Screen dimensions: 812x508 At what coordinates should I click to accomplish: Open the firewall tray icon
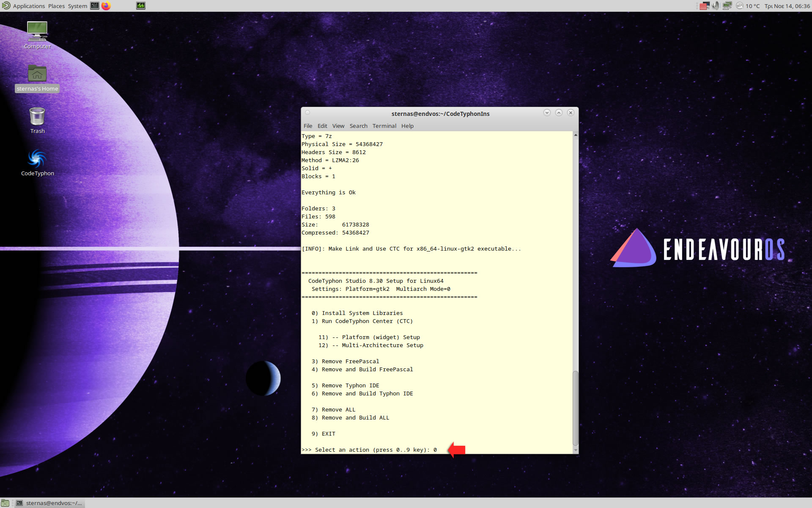click(x=704, y=6)
